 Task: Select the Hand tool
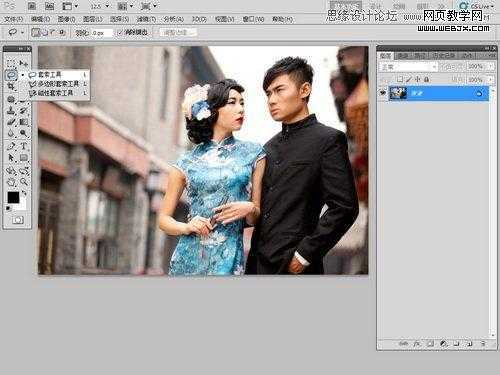pos(12,182)
